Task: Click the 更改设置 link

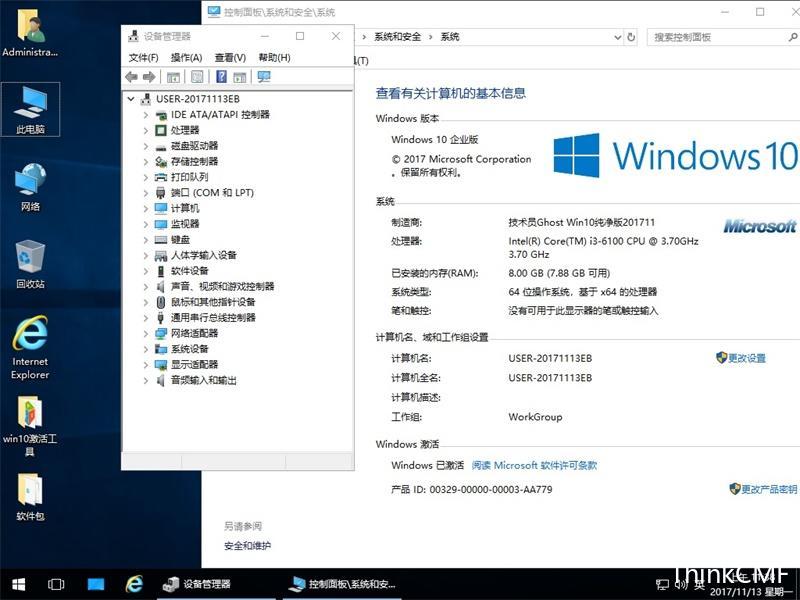Action: [747, 358]
